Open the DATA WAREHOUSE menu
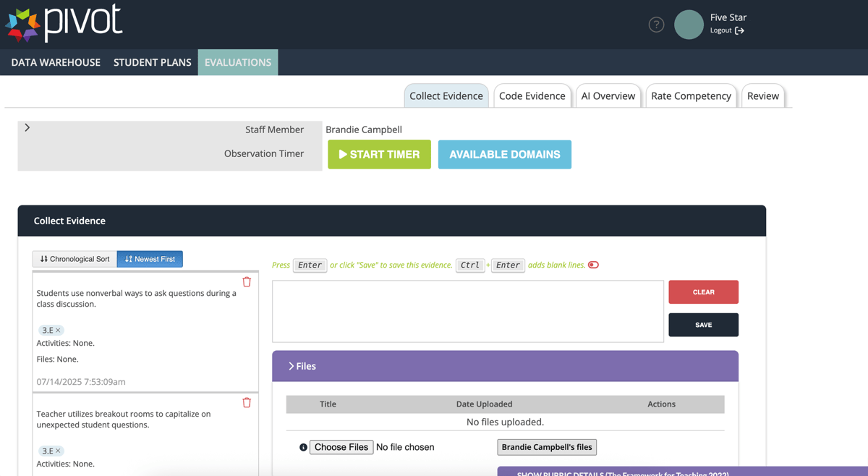Screen dimensions: 868x476 coord(55,62)
